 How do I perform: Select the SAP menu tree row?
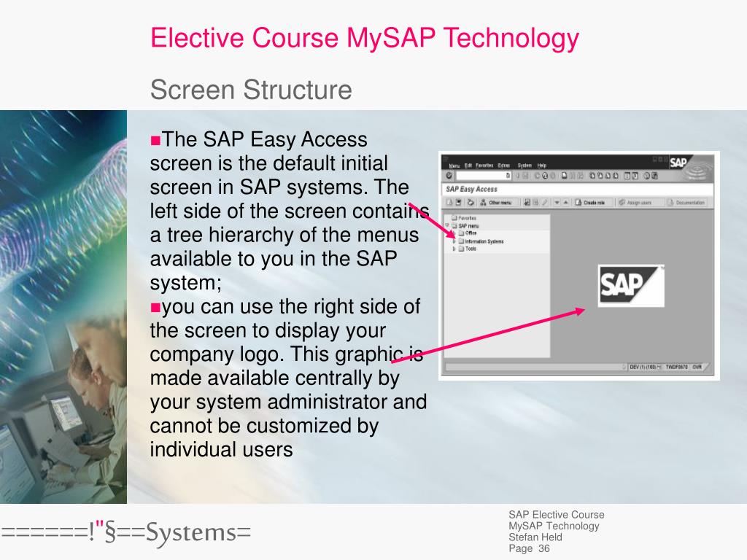pyautogui.click(x=465, y=226)
